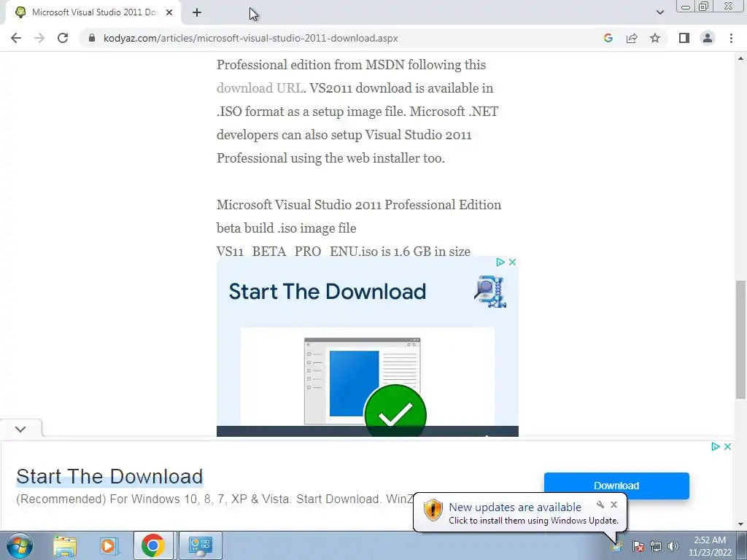The height and width of the screenshot is (560, 747).
Task: Dismiss the Windows Update balloon
Action: (614, 505)
